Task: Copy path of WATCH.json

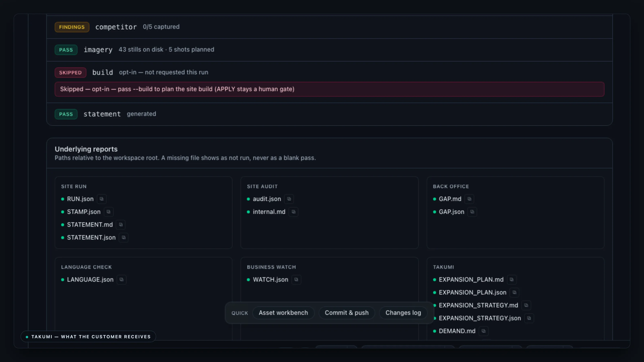Action: [x=296, y=280]
